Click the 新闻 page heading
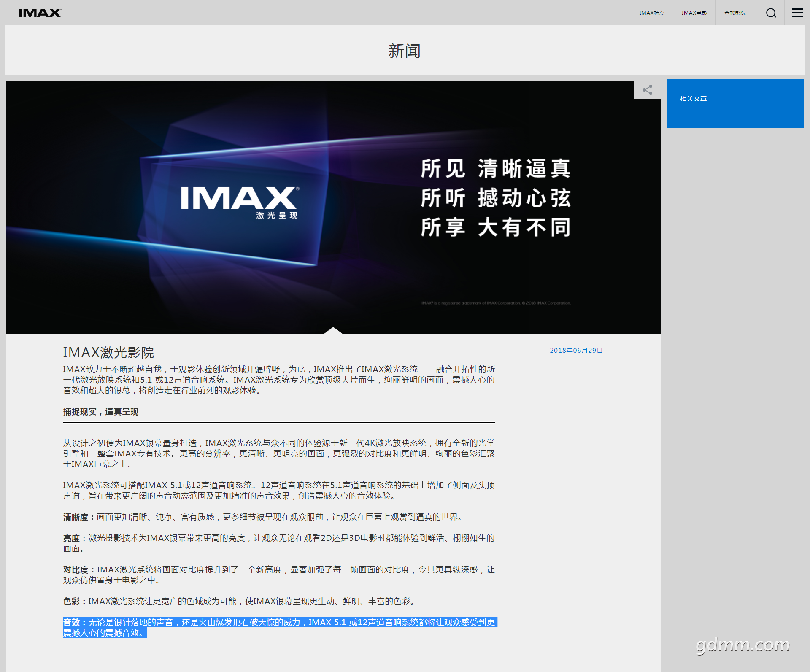810x672 pixels. tap(404, 51)
